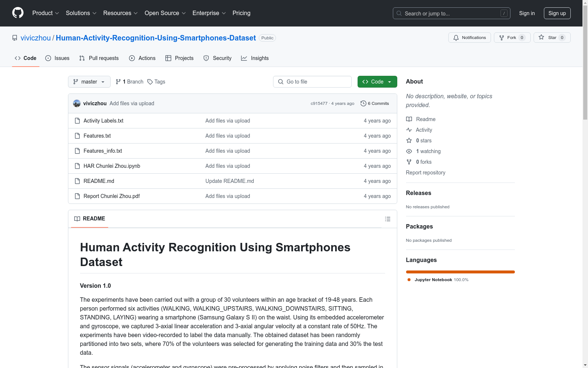Click the book icon next to Readme
This screenshot has height=368, width=588.
[409, 119]
